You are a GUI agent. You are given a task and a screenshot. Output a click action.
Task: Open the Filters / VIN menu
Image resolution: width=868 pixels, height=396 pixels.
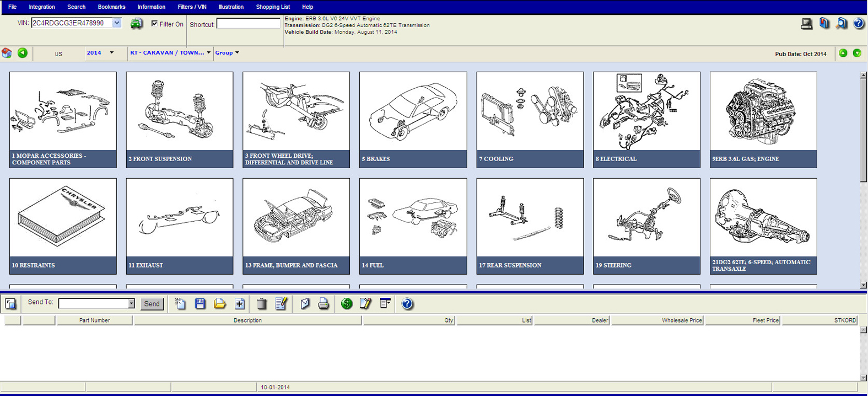point(192,7)
